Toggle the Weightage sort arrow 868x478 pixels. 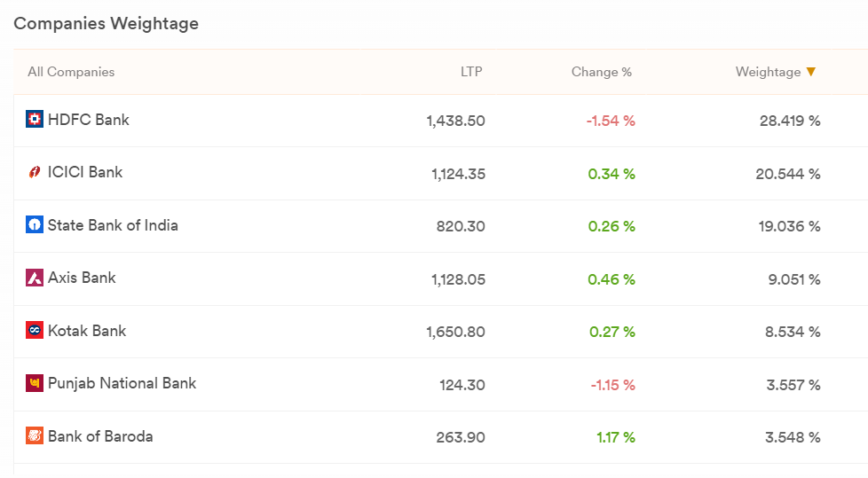[811, 72]
